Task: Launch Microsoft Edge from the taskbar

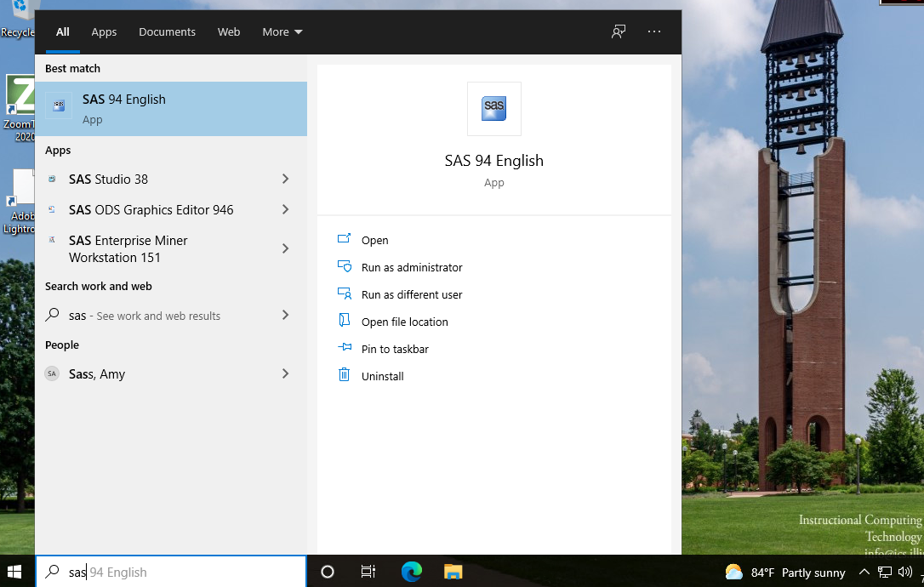Action: click(x=411, y=571)
